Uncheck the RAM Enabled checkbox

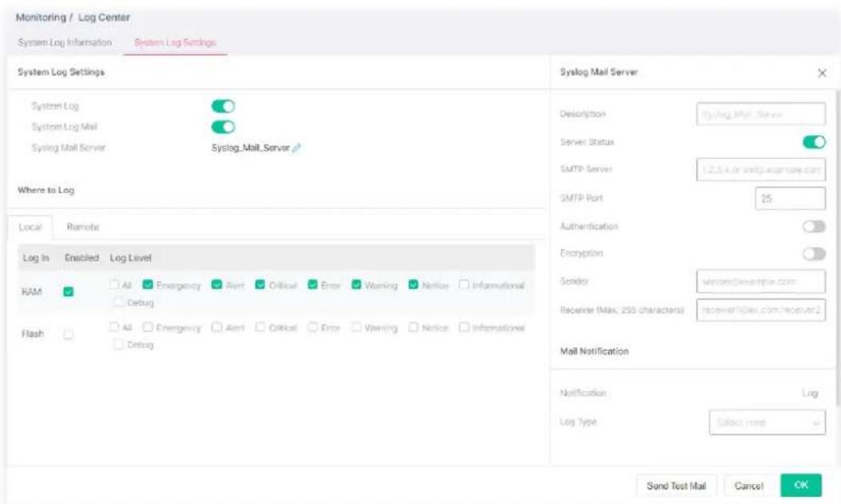(x=68, y=292)
